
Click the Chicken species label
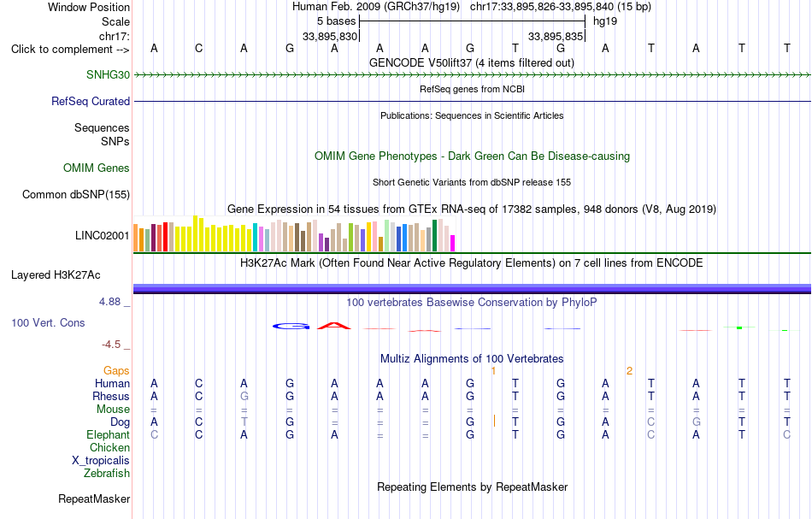(109, 447)
